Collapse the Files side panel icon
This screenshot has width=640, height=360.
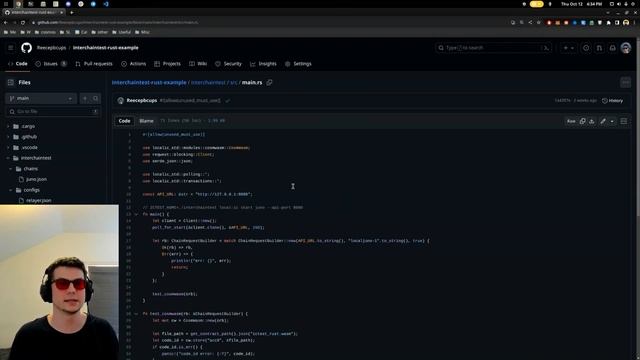11,82
